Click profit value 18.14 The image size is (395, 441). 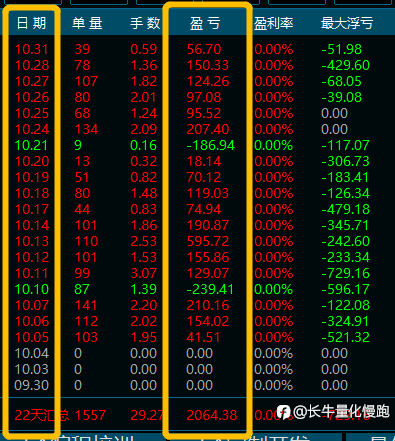coord(204,161)
